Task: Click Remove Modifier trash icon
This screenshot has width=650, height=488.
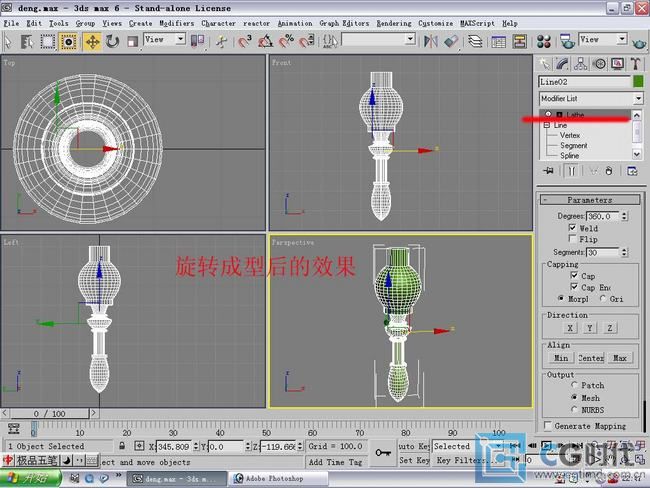Action: click(x=609, y=171)
